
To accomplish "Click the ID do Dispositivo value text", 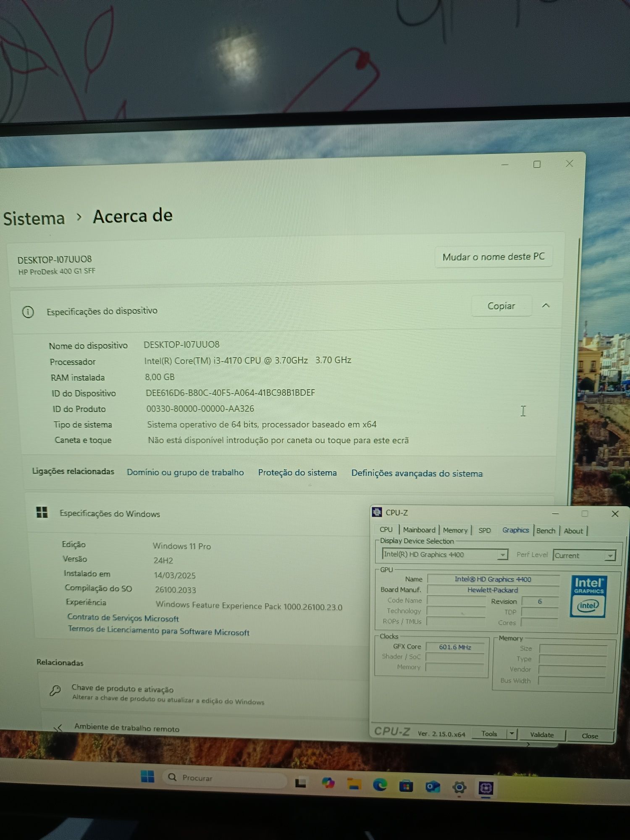I will [230, 393].
